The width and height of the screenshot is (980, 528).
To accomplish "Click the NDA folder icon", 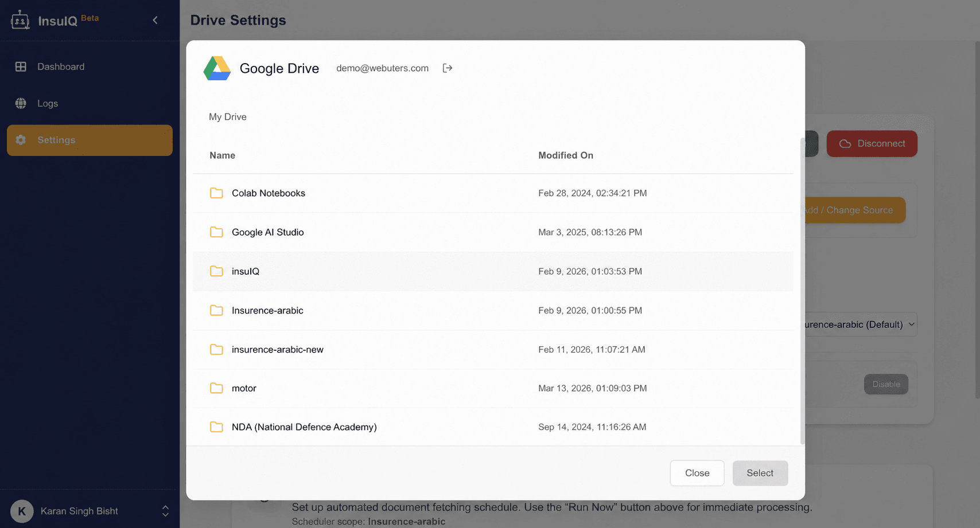I will [216, 427].
